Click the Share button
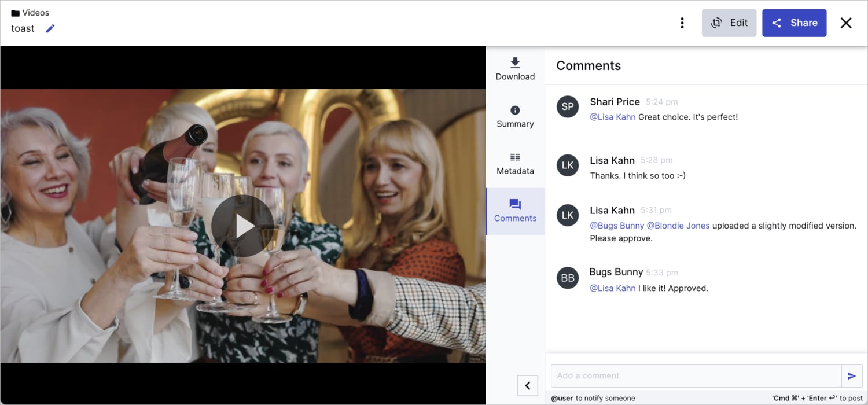The height and width of the screenshot is (405, 868). (794, 23)
